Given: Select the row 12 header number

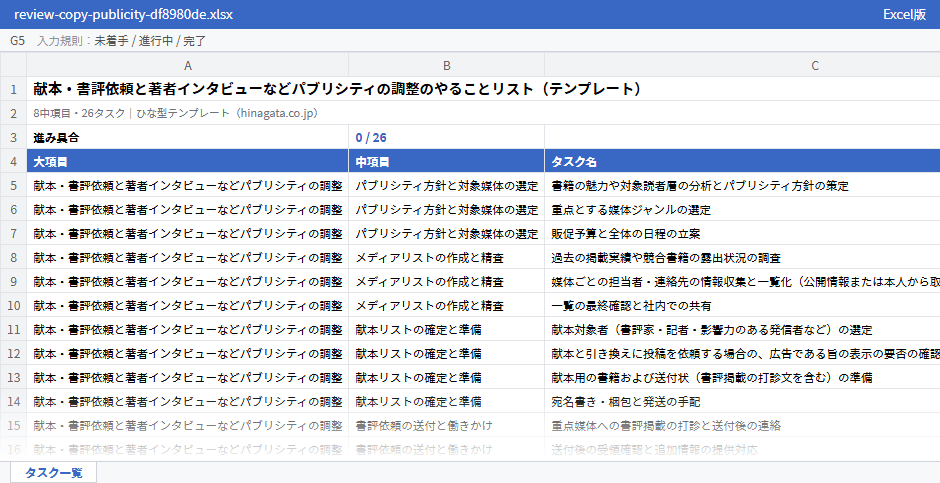Looking at the screenshot, I should 13,353.
